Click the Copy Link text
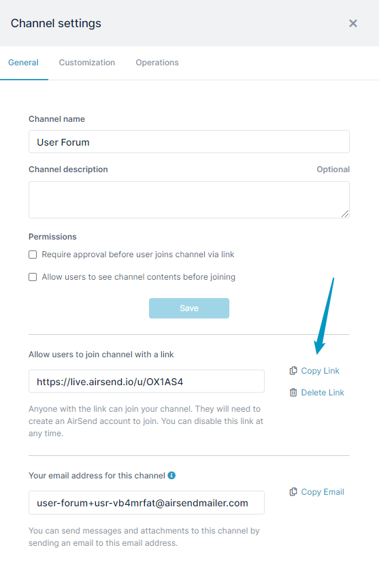 pos(320,371)
